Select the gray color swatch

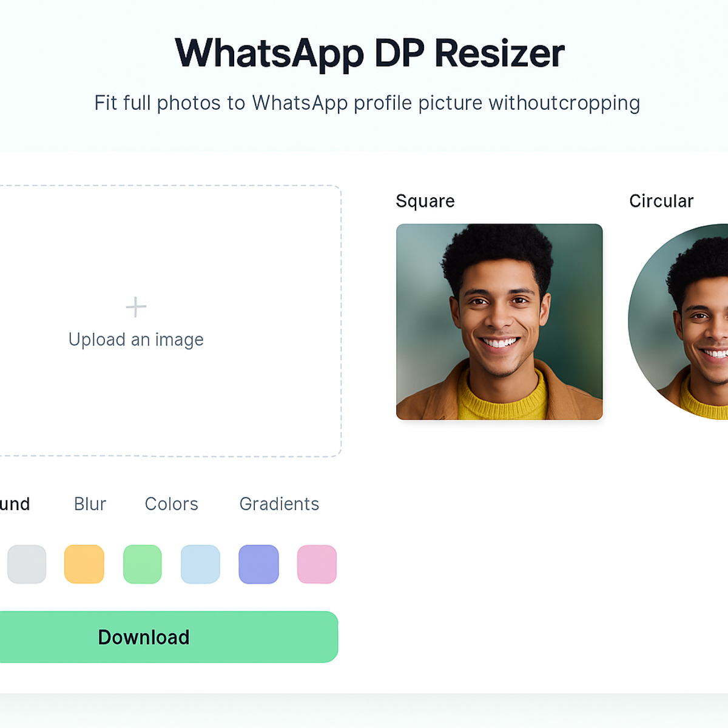pyautogui.click(x=27, y=564)
